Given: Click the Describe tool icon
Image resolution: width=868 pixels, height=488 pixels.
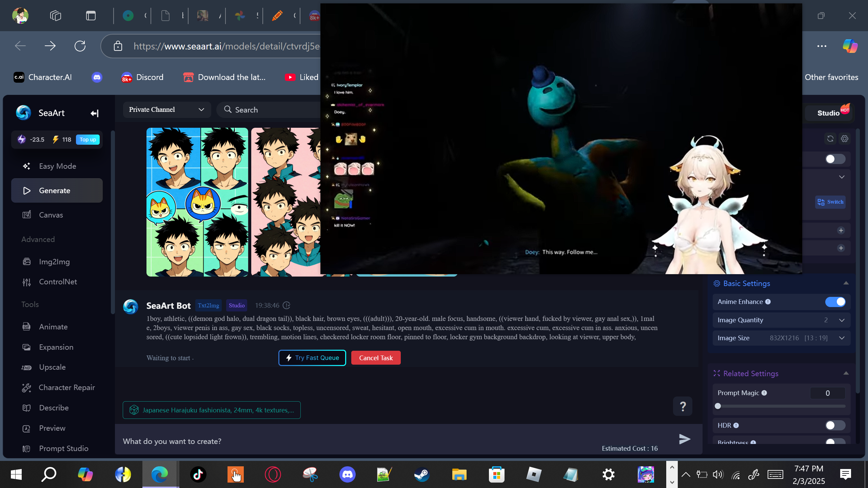Looking at the screenshot, I should (x=26, y=408).
